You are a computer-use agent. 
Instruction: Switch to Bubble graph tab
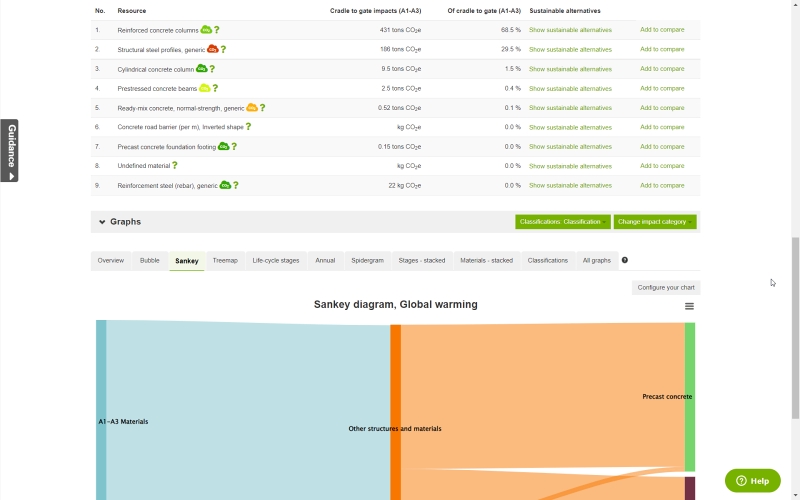[149, 261]
